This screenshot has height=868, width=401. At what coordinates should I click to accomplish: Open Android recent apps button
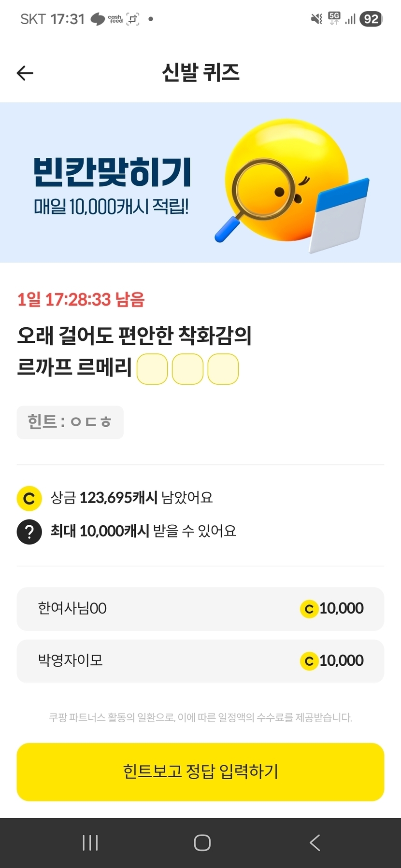tap(90, 843)
